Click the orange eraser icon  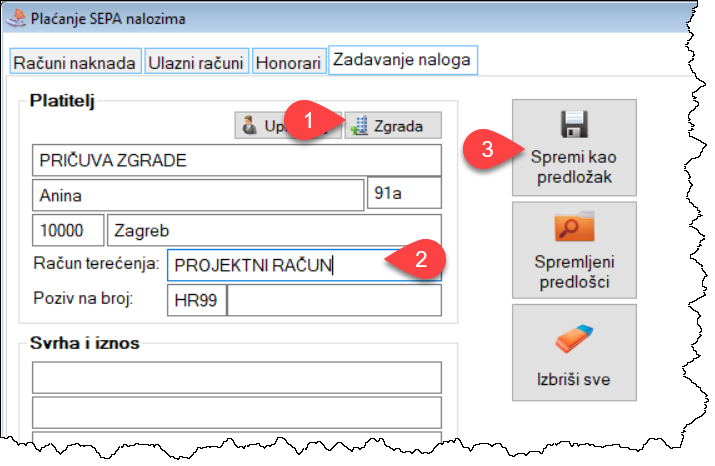pos(574,338)
